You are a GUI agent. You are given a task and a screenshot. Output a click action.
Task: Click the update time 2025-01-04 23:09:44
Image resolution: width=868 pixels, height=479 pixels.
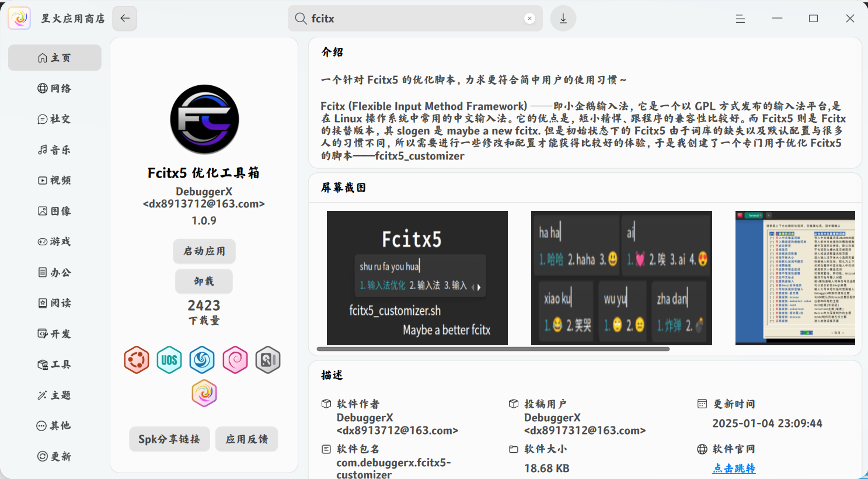[767, 424]
